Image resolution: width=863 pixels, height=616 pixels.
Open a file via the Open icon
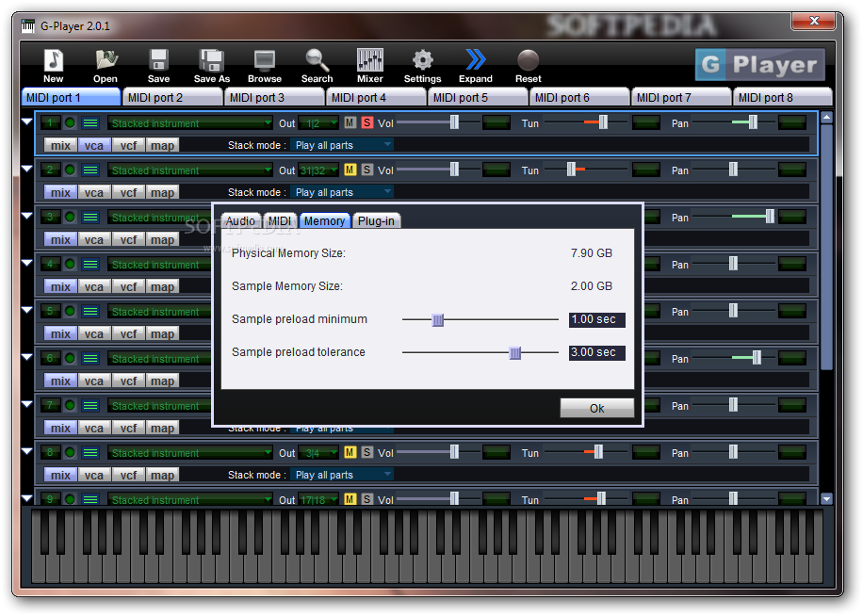106,65
